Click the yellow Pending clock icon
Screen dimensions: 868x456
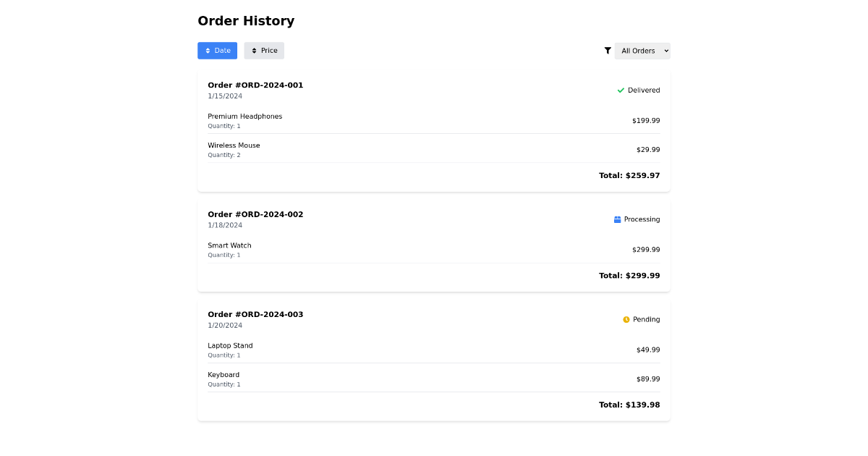(626, 319)
